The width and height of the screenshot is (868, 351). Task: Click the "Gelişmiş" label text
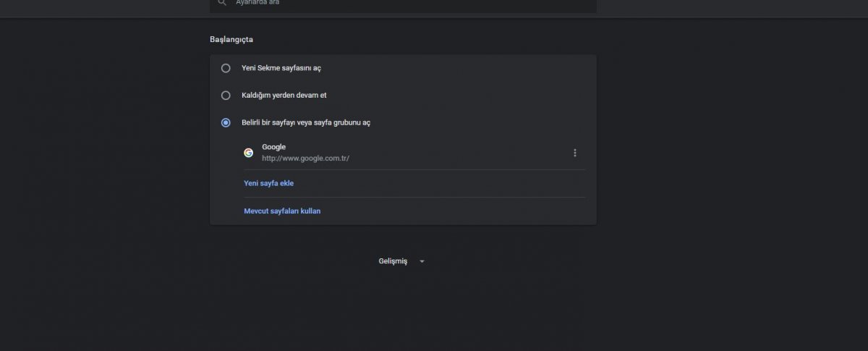(393, 261)
